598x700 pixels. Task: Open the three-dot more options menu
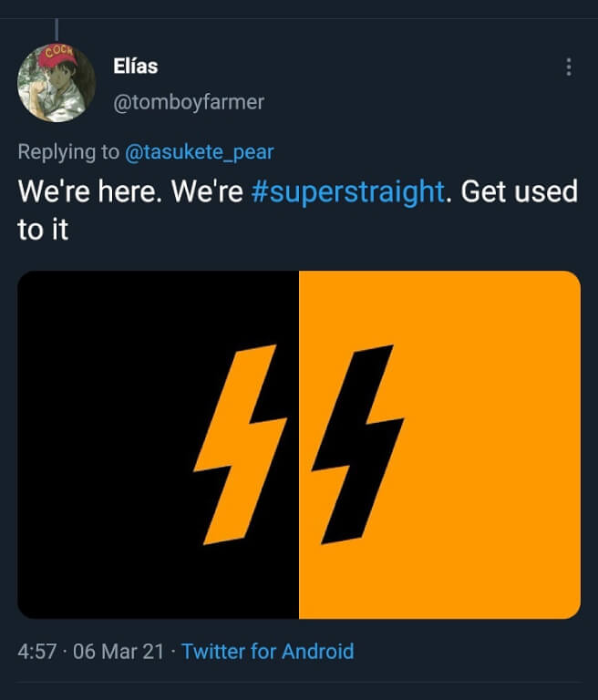tap(569, 67)
